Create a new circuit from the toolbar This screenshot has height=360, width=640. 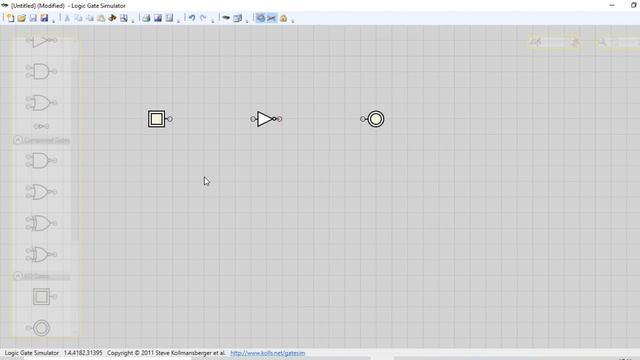(10, 18)
